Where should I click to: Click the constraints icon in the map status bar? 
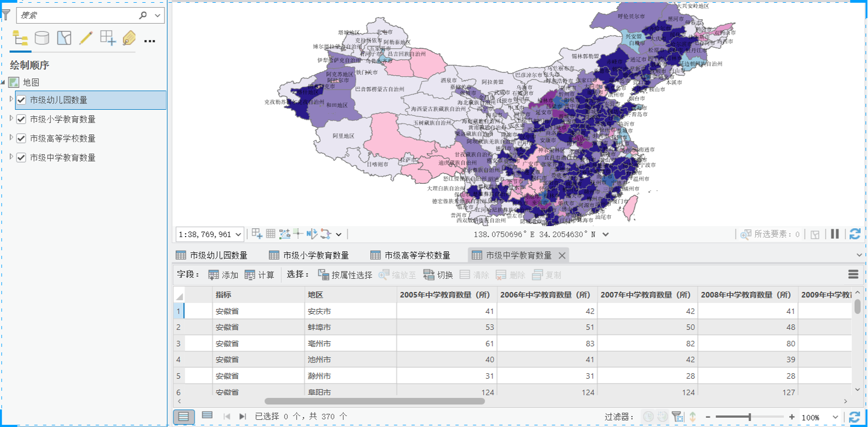pos(285,234)
